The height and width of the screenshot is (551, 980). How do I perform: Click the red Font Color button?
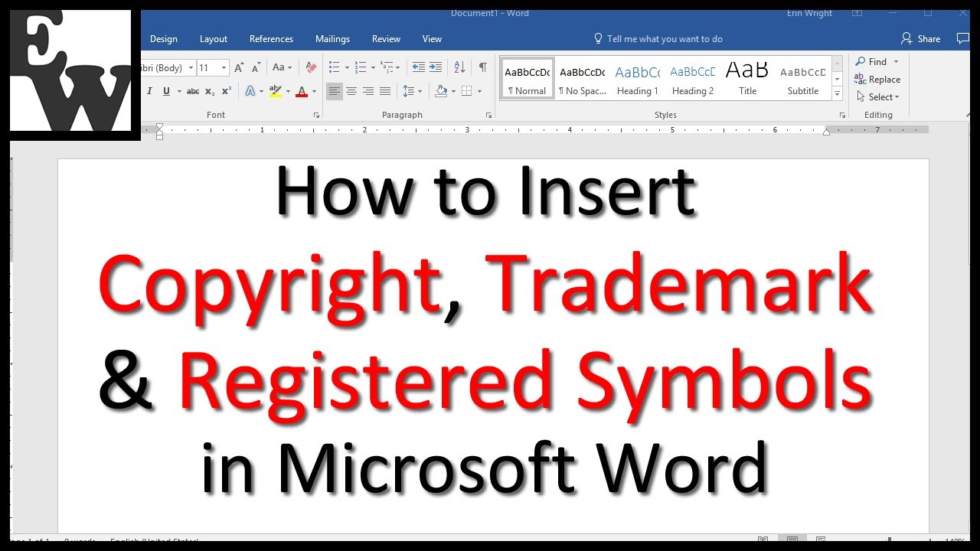click(302, 91)
